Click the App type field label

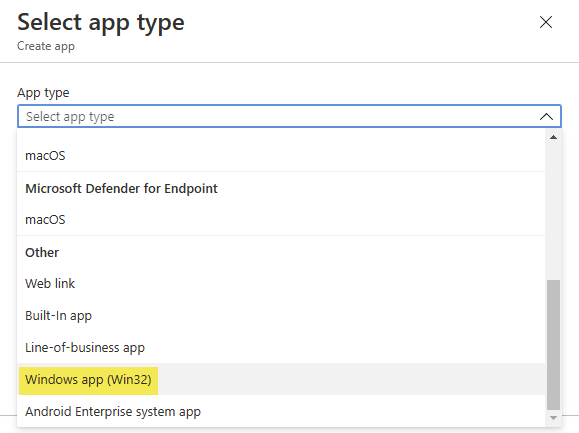(x=43, y=92)
